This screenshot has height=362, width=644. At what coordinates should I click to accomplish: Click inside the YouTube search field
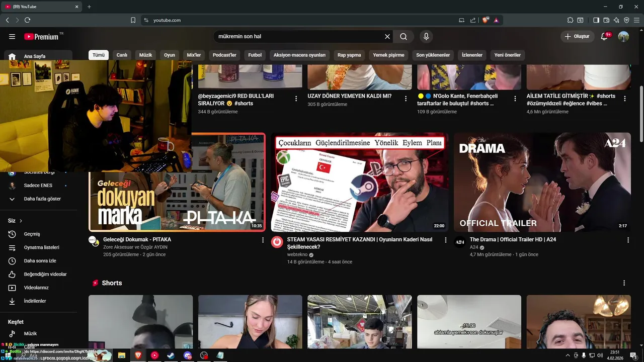[300, 37]
